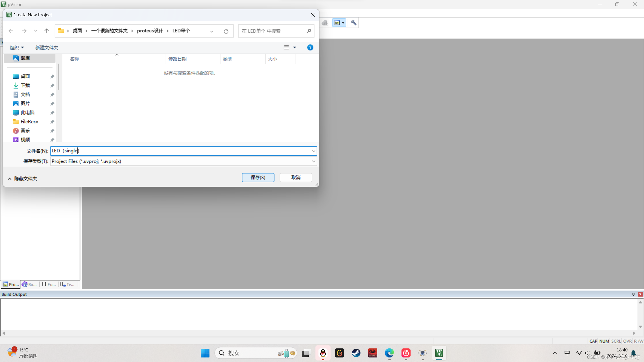Screen dimensions: 644x362
Task: Click the wrench configuration icon in toolbar
Action: click(353, 23)
